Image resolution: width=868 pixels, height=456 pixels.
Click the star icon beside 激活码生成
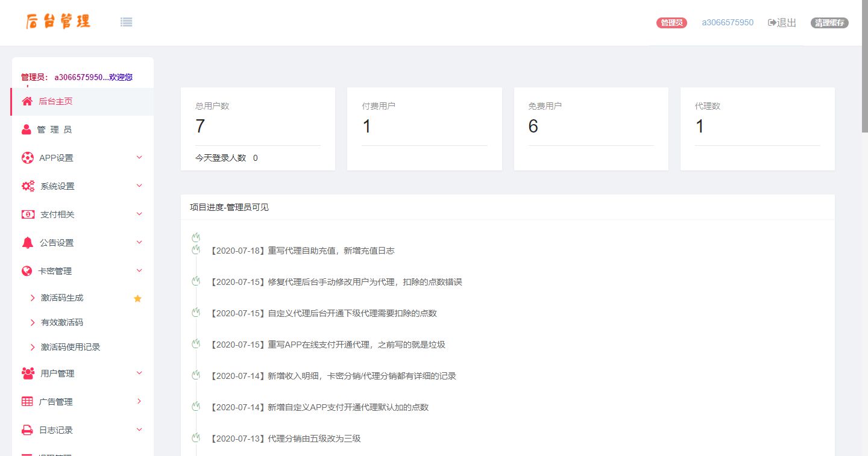point(137,298)
